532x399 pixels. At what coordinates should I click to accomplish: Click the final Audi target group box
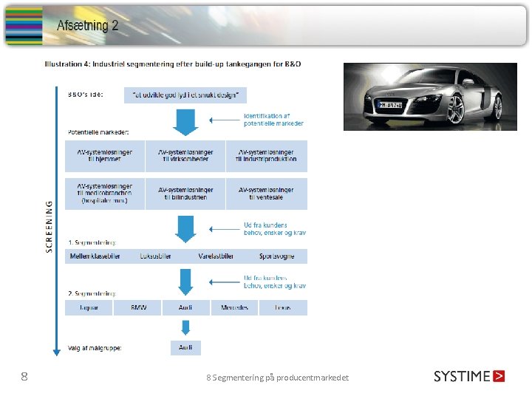[x=185, y=348]
